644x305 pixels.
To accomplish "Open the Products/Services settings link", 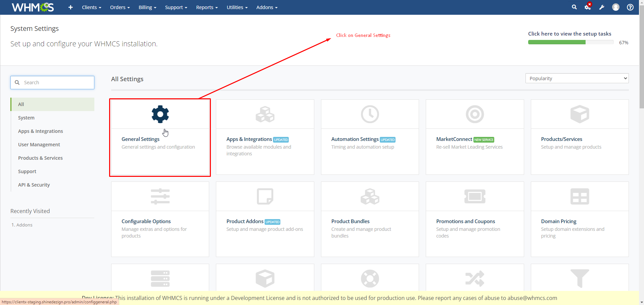I will pos(561,139).
